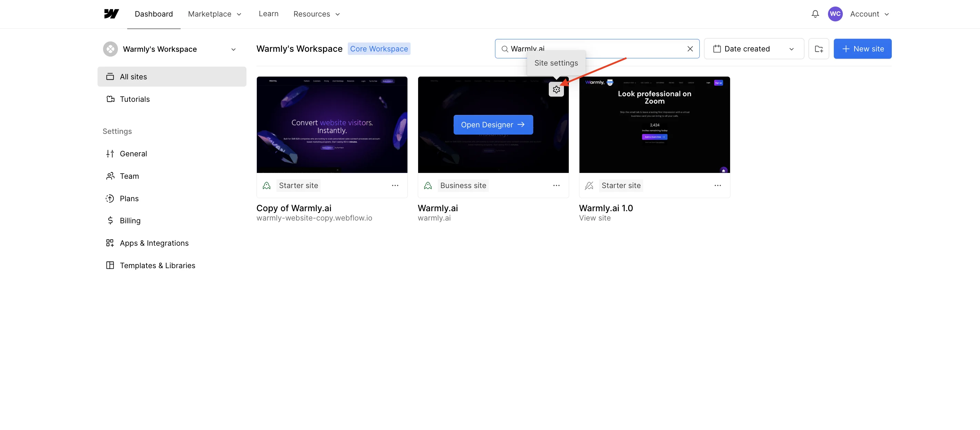980x430 pixels.
Task: Open Apps & Integrations settings
Action: pos(172,243)
